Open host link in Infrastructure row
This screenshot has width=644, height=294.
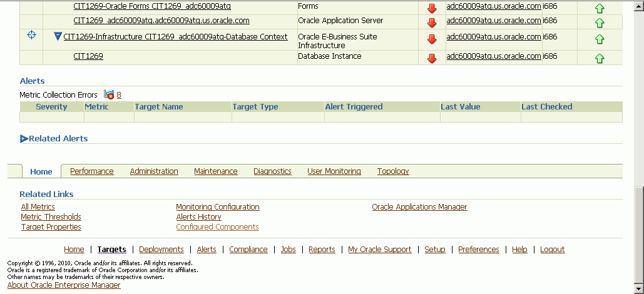[494, 36]
